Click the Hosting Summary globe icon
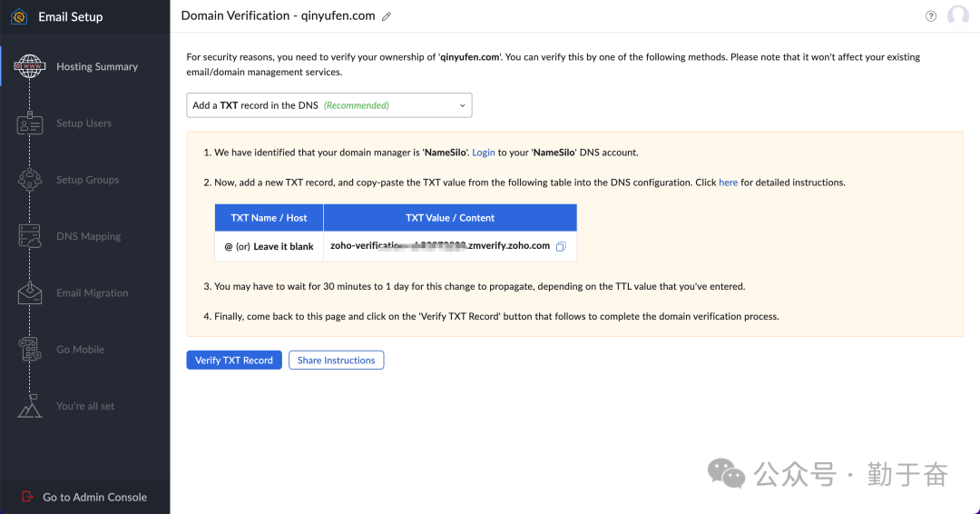This screenshot has height=514, width=980. click(x=30, y=67)
